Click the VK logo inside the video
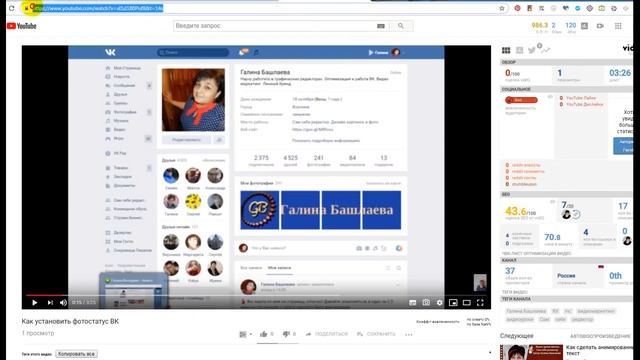 (110, 52)
